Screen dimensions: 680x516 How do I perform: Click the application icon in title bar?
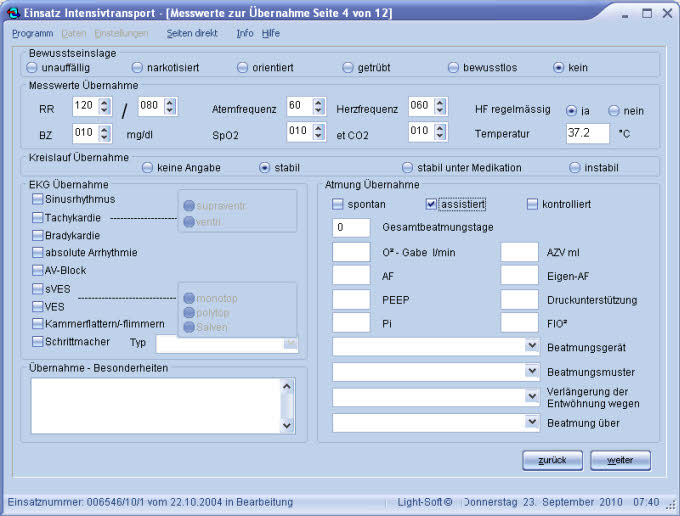pos(13,13)
